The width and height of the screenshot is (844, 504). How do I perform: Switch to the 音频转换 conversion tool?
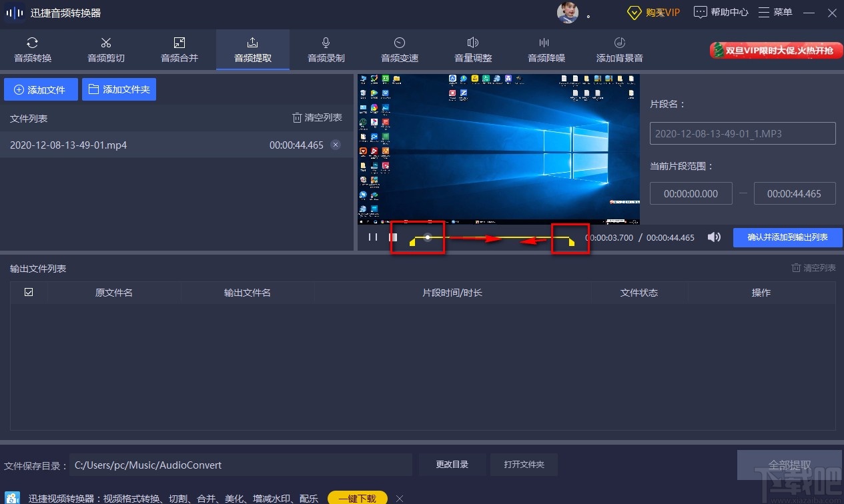point(32,49)
